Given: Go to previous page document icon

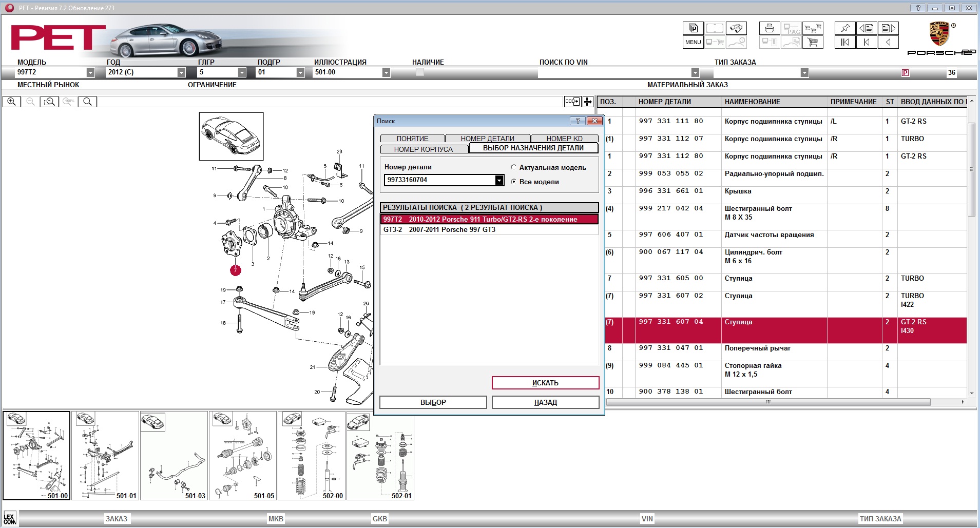Looking at the screenshot, I should click(x=867, y=28).
